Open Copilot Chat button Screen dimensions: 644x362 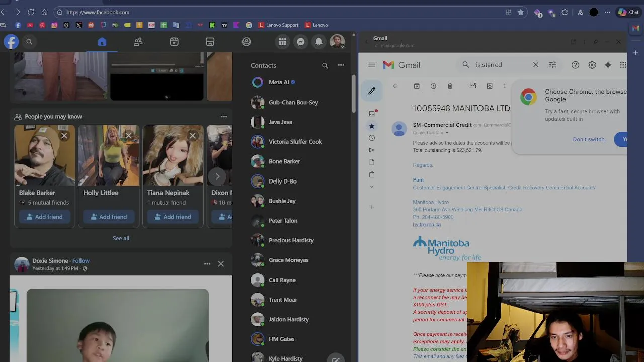pyautogui.click(x=628, y=12)
